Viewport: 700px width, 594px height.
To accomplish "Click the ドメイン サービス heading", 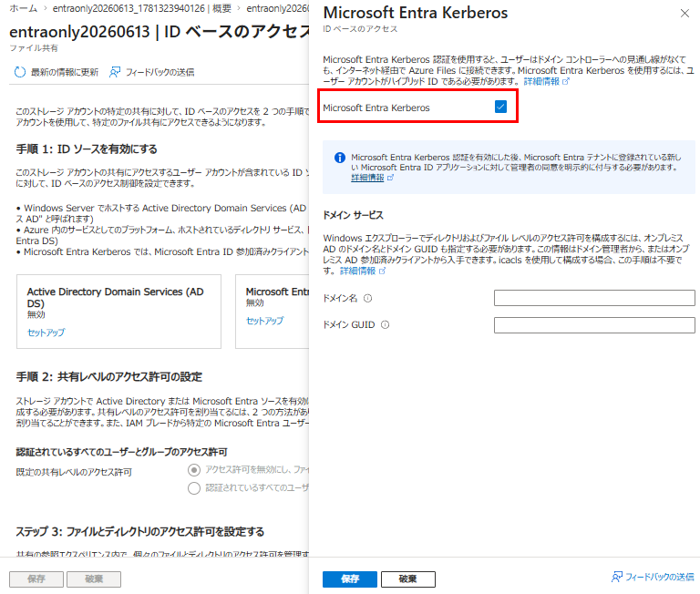I will (x=353, y=215).
